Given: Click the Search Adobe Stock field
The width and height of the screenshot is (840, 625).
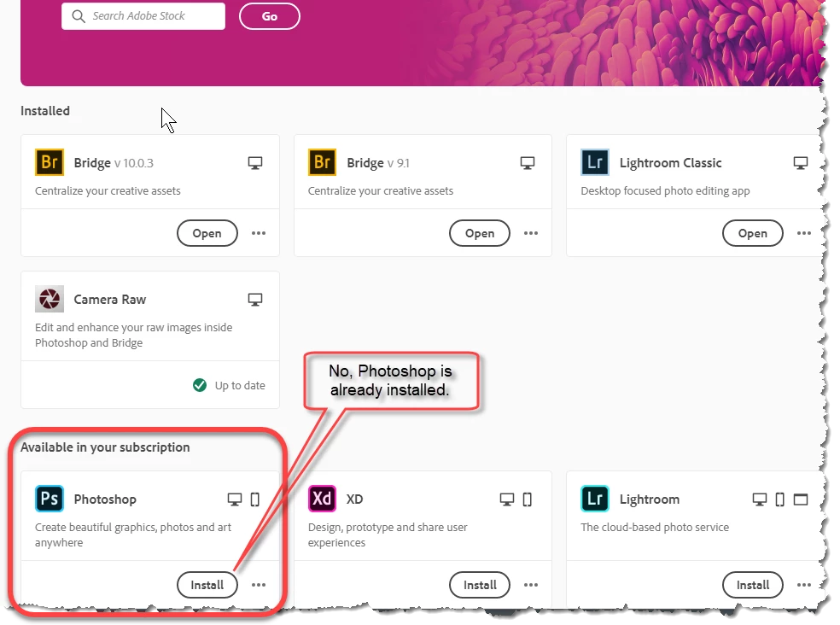Looking at the screenshot, I should tap(143, 16).
